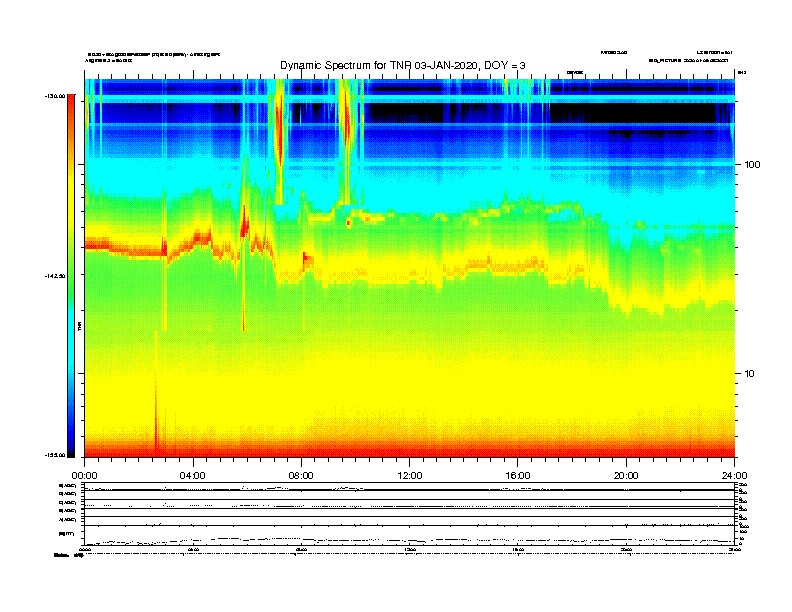Click the -142.50 color scale label
792x612 pixels.
tap(55, 276)
